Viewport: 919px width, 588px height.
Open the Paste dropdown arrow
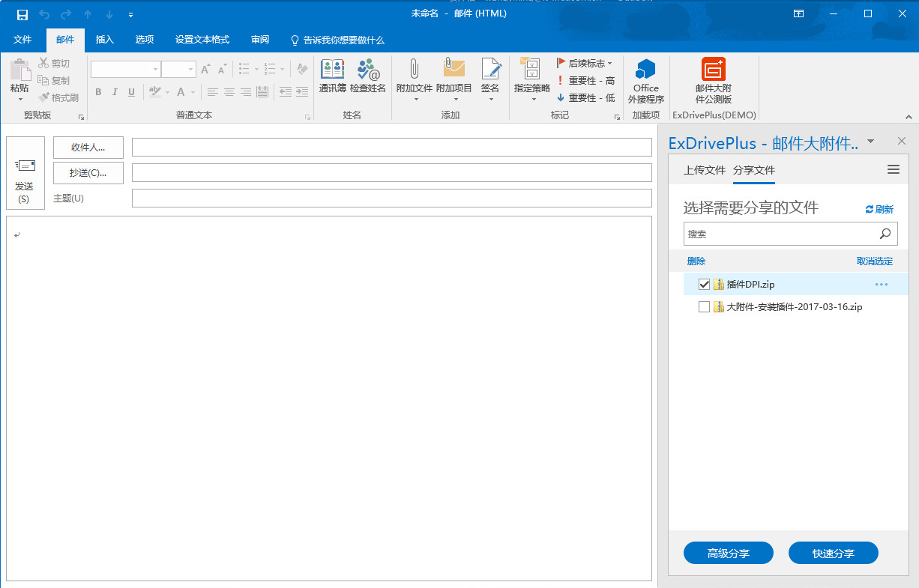(20, 99)
